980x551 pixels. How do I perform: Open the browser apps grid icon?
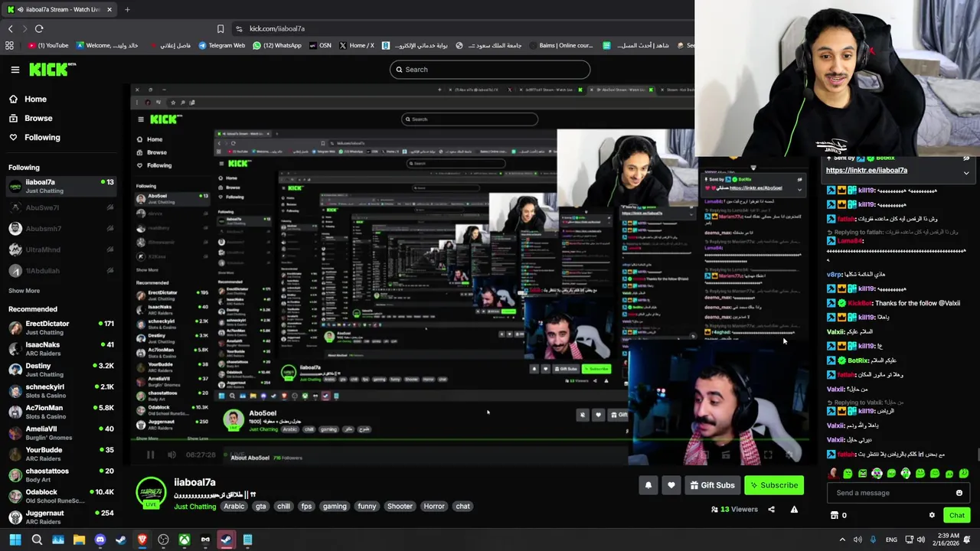pos(9,45)
